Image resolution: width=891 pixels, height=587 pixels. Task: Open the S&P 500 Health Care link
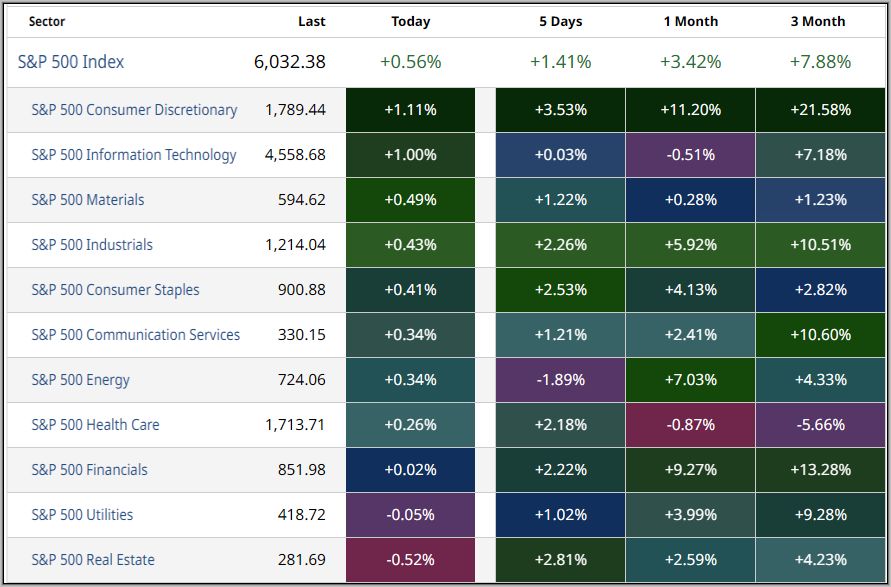point(96,425)
